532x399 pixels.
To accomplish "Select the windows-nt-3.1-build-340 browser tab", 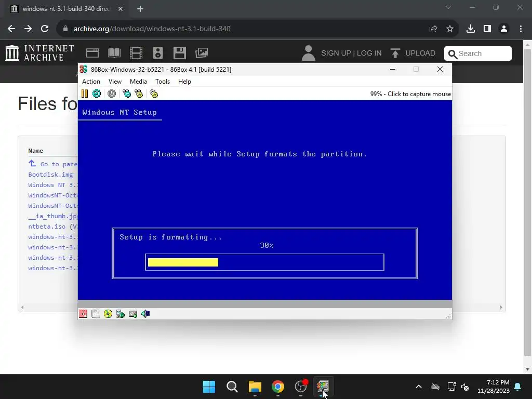I will click(66, 9).
